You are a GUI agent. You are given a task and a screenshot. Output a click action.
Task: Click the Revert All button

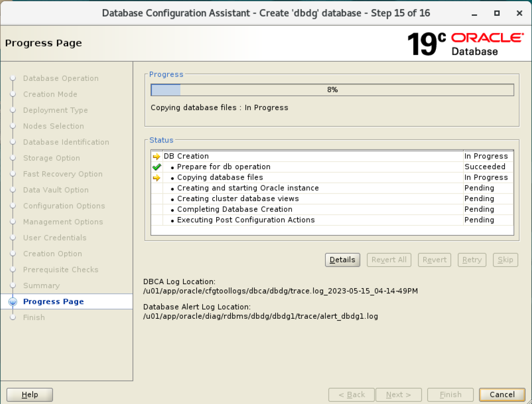389,260
